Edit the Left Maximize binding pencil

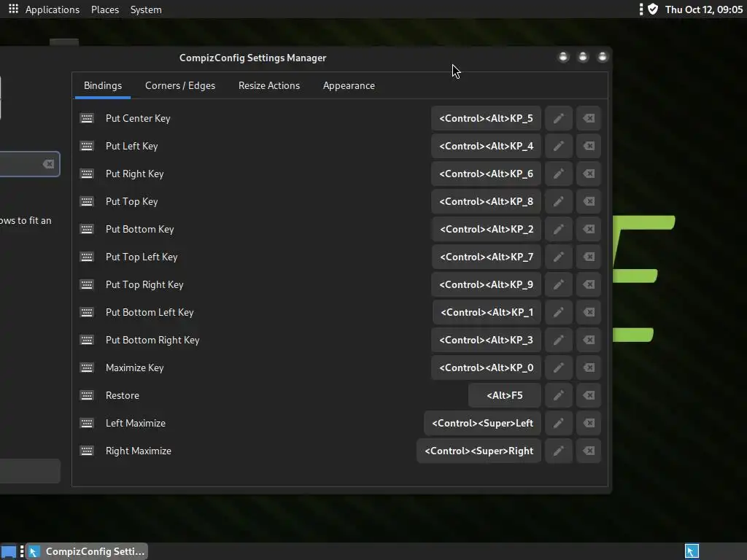click(558, 423)
